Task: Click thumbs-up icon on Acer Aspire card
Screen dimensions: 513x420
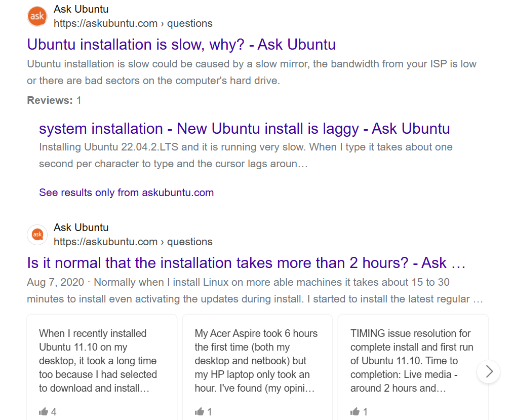Action: click(x=199, y=411)
